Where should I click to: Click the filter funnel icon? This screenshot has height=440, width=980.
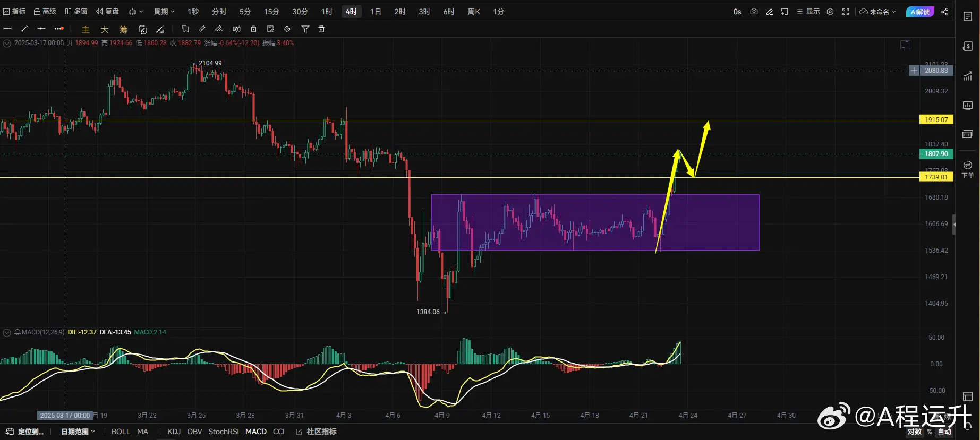(305, 29)
